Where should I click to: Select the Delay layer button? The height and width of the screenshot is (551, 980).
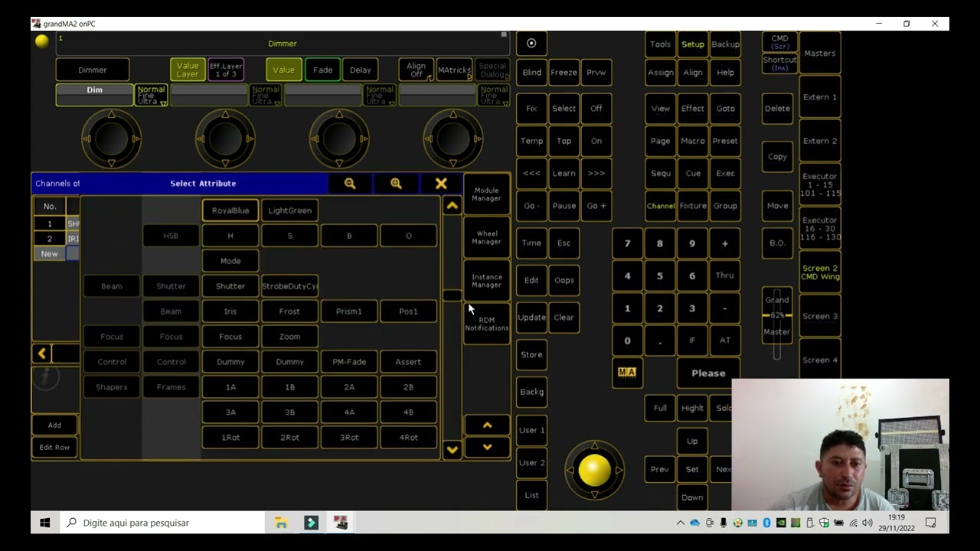click(x=361, y=70)
